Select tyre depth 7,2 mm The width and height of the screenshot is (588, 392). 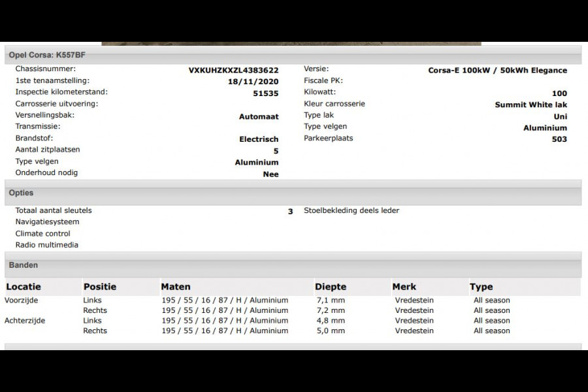[x=331, y=310]
